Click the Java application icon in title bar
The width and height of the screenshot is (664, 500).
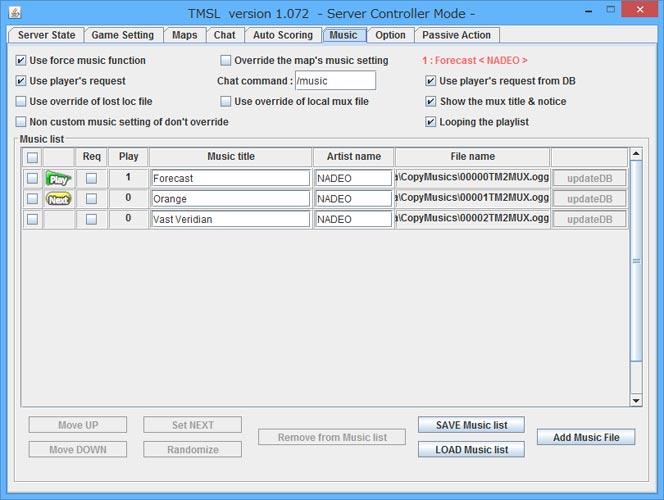[x=13, y=12]
